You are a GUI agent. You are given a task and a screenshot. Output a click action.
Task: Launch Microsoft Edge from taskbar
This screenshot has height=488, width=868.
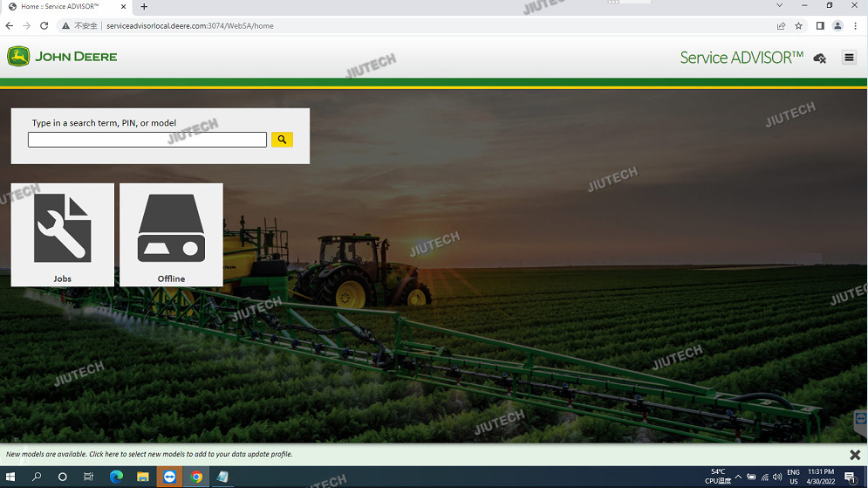click(116, 477)
